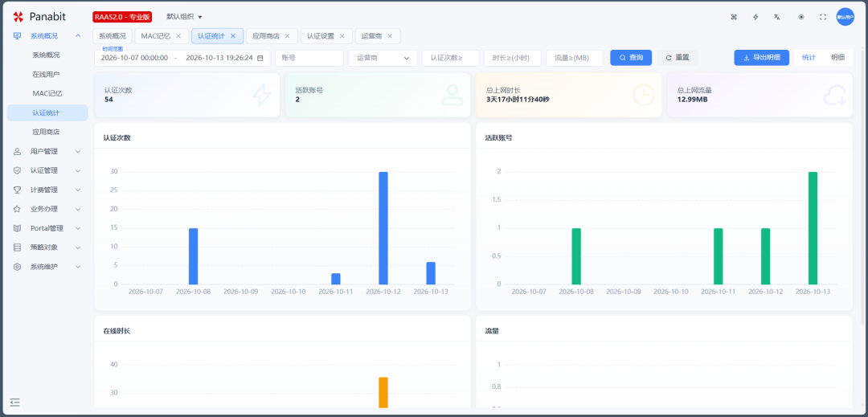
Task: Collapse the 系统概况 sidebar section chevron
Action: [78, 36]
